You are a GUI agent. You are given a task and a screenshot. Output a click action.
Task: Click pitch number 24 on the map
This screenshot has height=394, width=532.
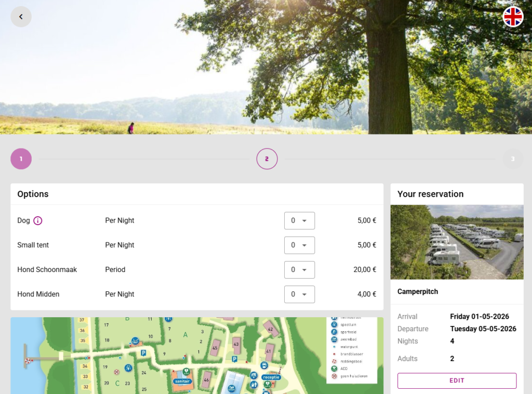point(144,373)
